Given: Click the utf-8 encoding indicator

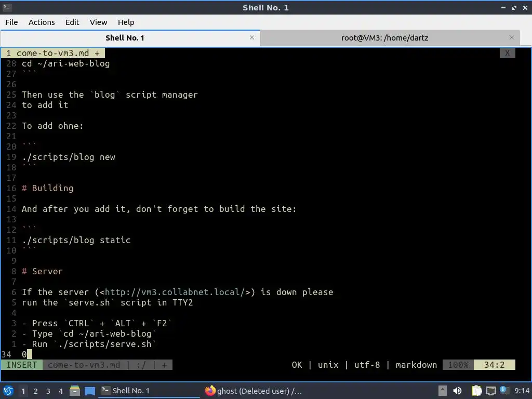Looking at the screenshot, I should (x=367, y=365).
